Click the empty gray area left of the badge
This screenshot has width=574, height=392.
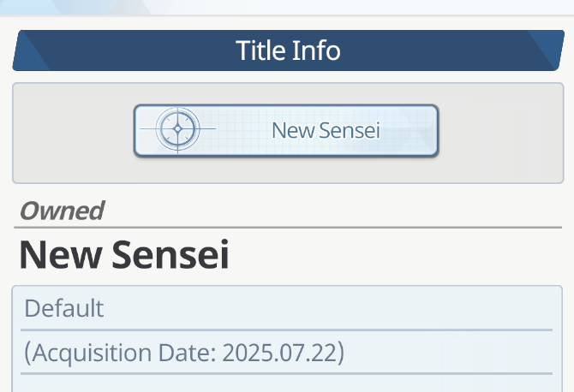pyautogui.click(x=73, y=131)
